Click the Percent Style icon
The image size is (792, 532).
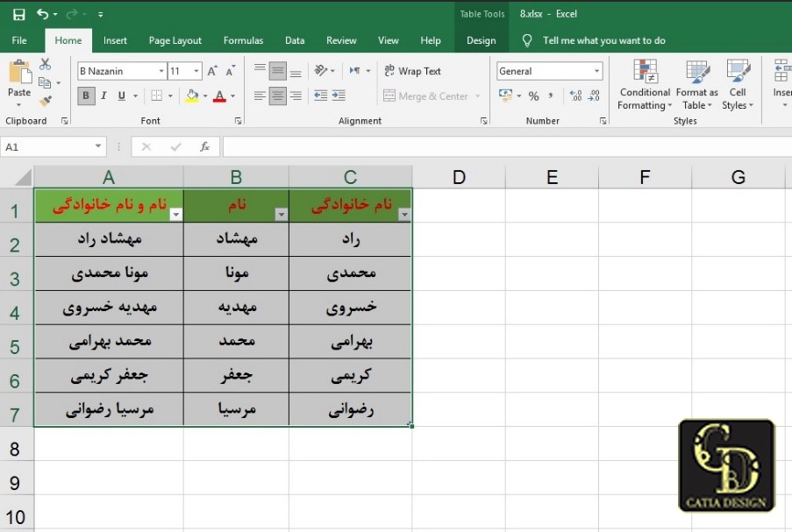click(x=533, y=96)
